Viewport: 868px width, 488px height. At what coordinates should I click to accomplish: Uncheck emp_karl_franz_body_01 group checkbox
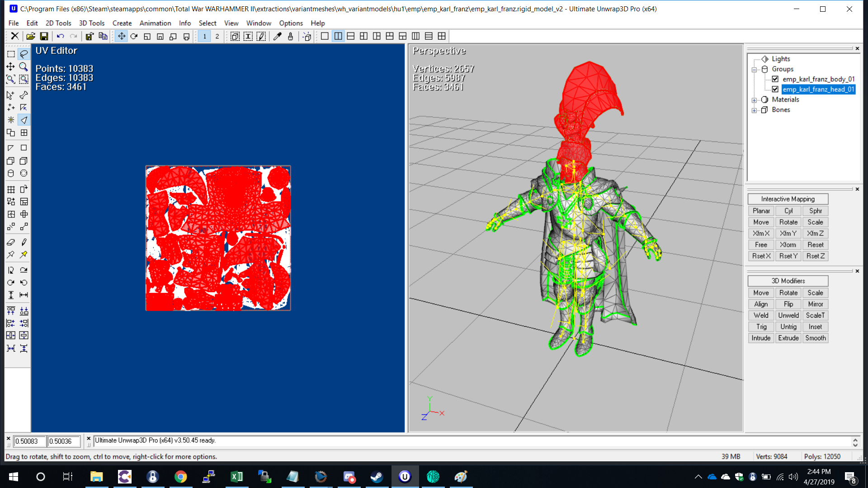[x=775, y=79]
